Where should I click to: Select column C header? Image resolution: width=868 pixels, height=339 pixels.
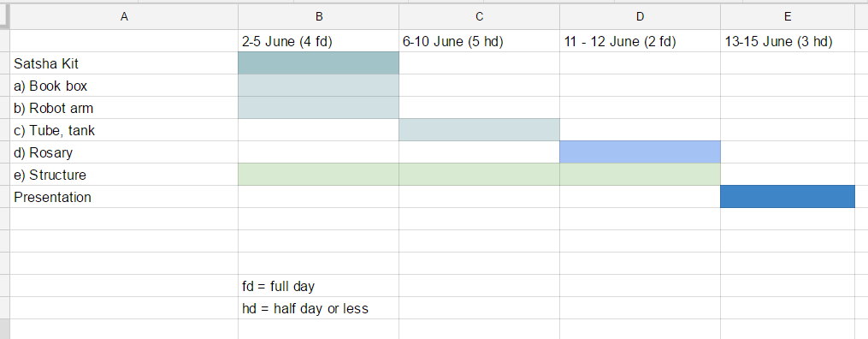[x=480, y=16]
